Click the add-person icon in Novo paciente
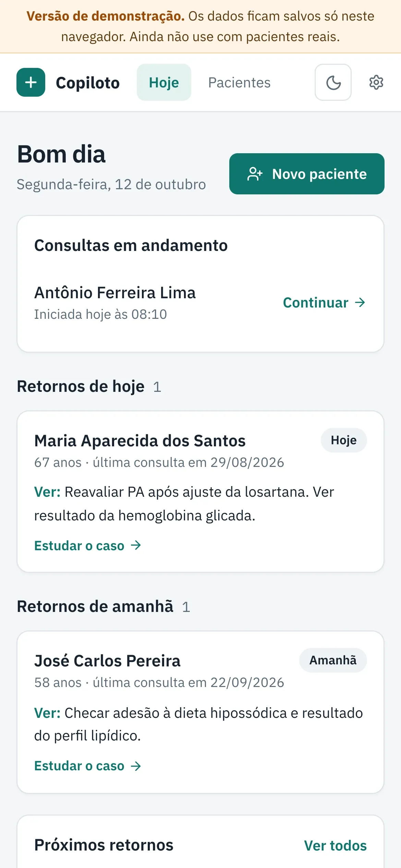This screenshot has width=401, height=868. pyautogui.click(x=255, y=174)
